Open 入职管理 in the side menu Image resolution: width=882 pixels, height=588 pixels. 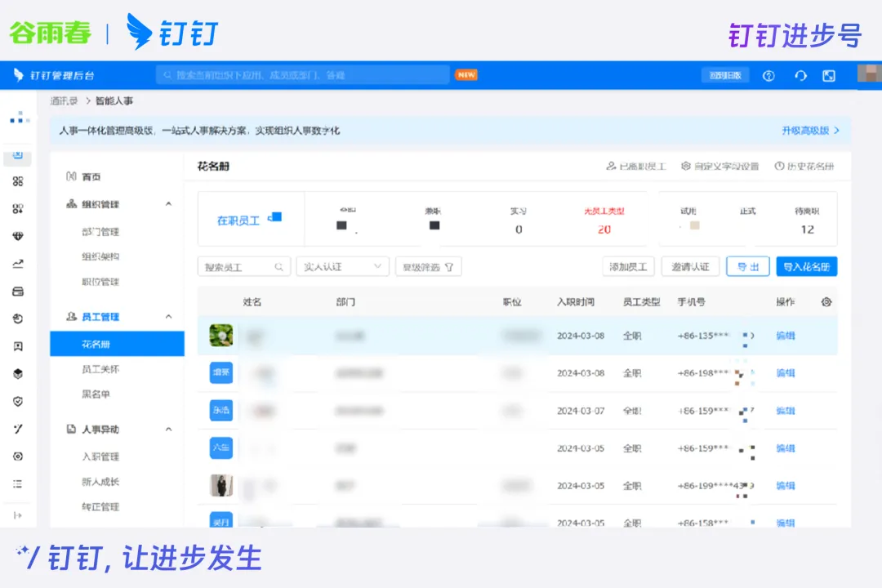(100, 457)
